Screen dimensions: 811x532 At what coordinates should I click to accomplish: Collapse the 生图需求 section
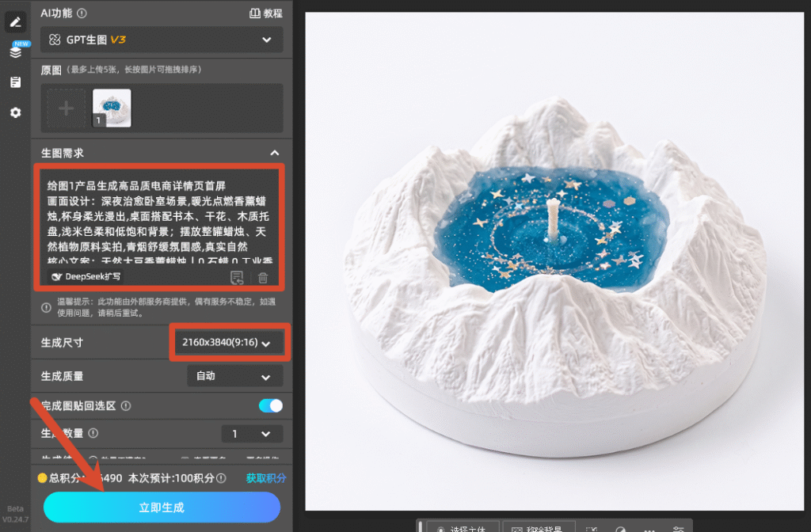point(275,153)
